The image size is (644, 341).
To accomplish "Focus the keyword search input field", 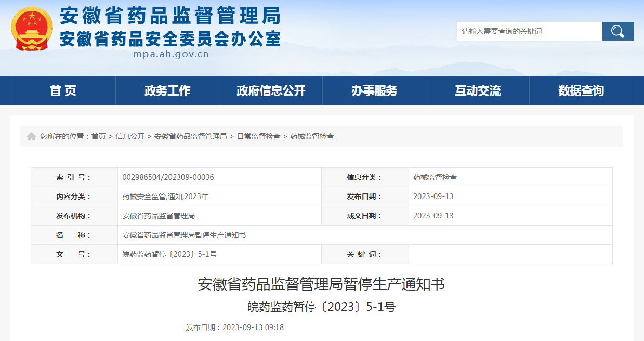I will coord(529,31).
